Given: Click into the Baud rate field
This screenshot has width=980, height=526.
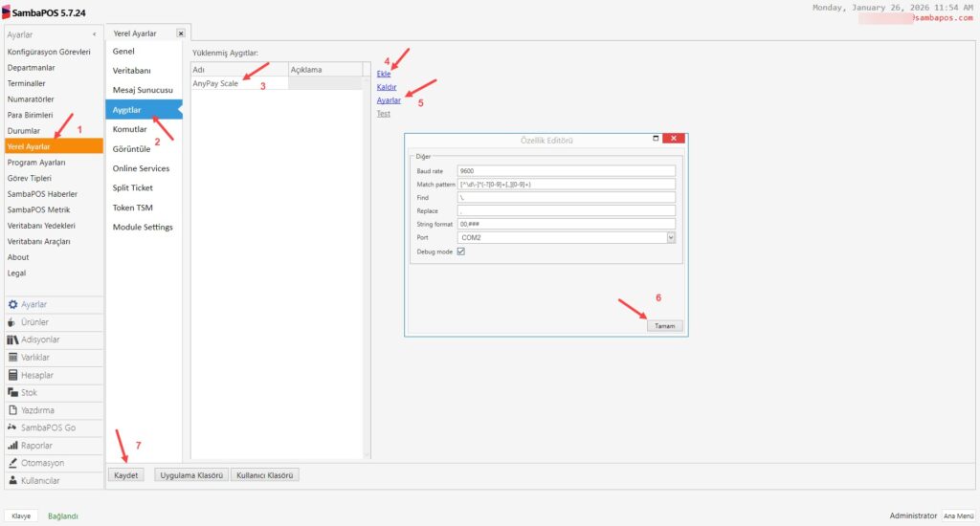Looking at the screenshot, I should [x=567, y=170].
